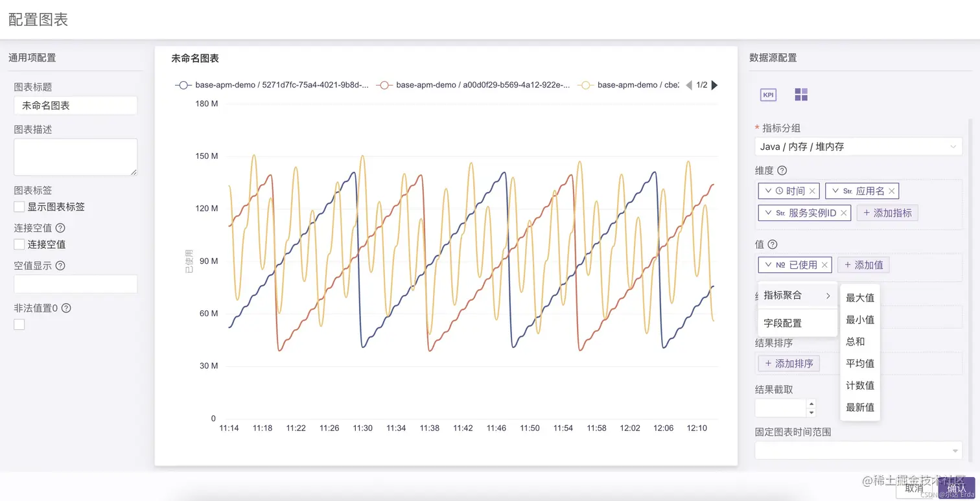Viewport: 980px width, 501px height.
Task: Click the 通用项配置 panel heading
Action: pos(32,58)
